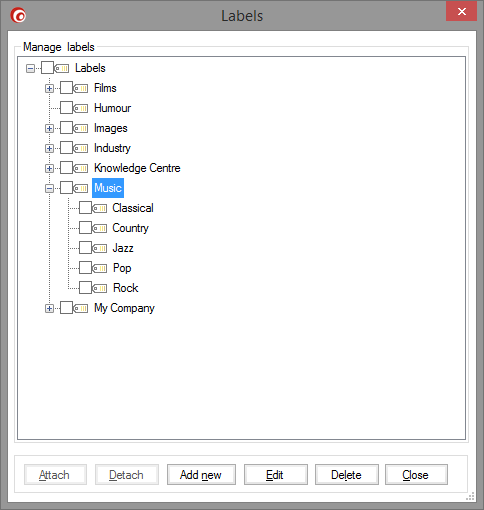
Task: Tick the Films checkbox
Action: pyautogui.click(x=66, y=88)
